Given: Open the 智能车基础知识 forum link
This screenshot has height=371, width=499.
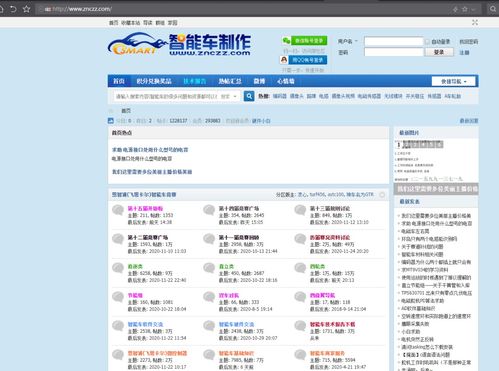Looking at the screenshot, I should click(x=236, y=353).
